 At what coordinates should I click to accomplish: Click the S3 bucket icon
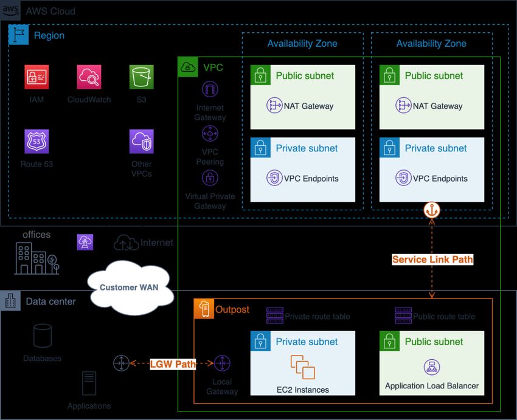[x=142, y=77]
